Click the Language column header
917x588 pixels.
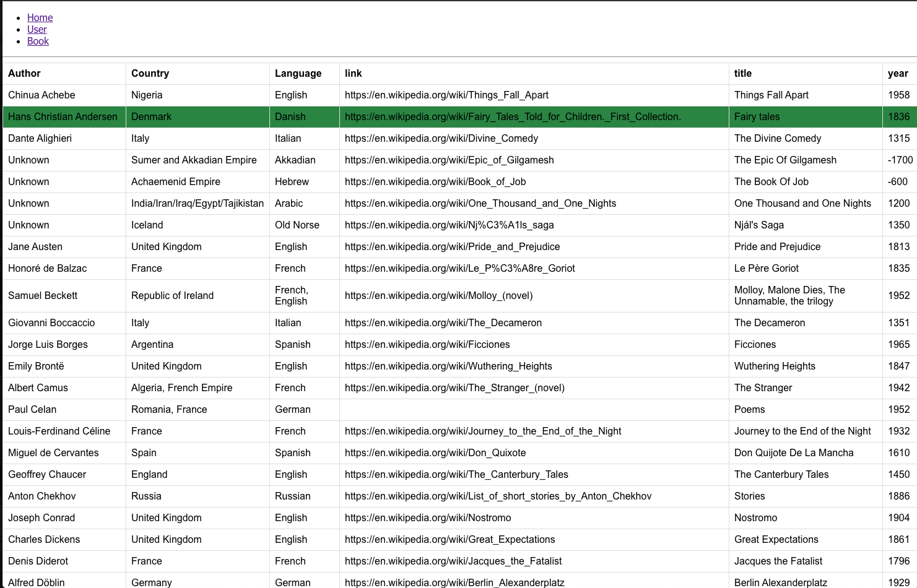pos(305,74)
